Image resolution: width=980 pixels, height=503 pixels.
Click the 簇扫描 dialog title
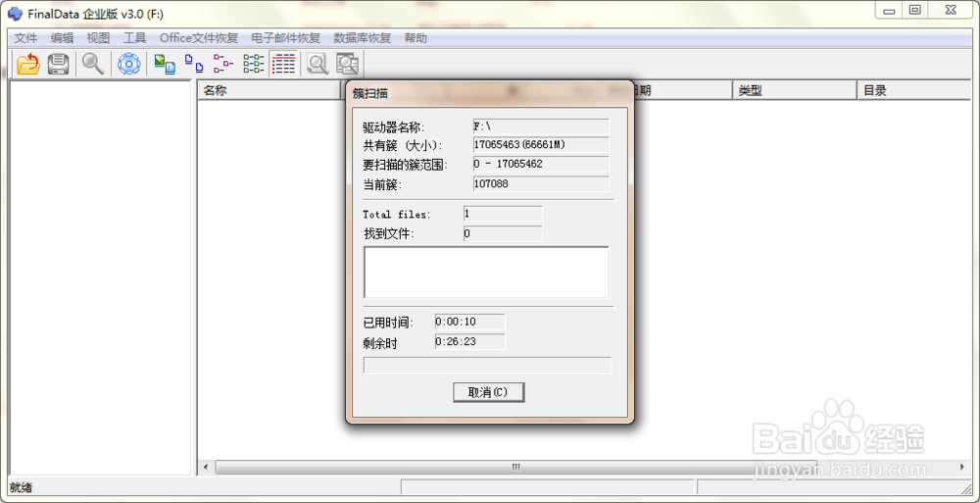(x=370, y=93)
